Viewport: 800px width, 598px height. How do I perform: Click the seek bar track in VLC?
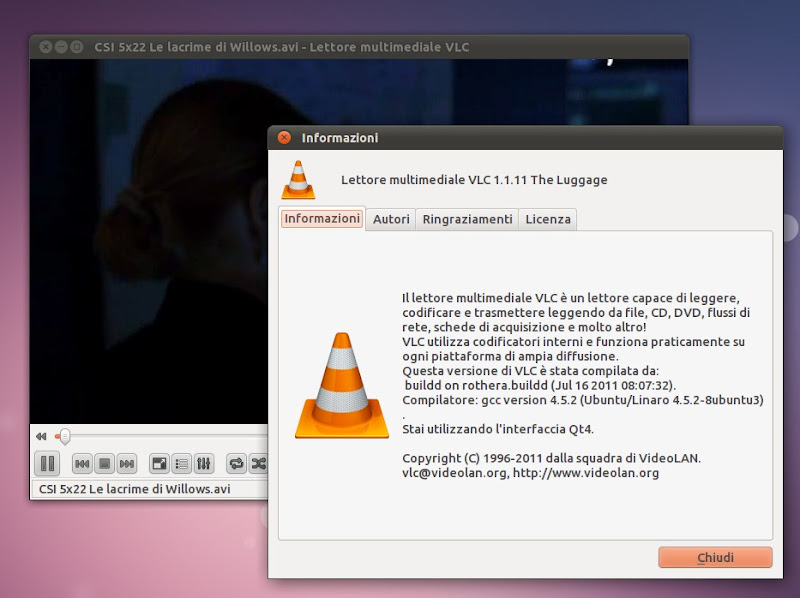pyautogui.click(x=161, y=436)
